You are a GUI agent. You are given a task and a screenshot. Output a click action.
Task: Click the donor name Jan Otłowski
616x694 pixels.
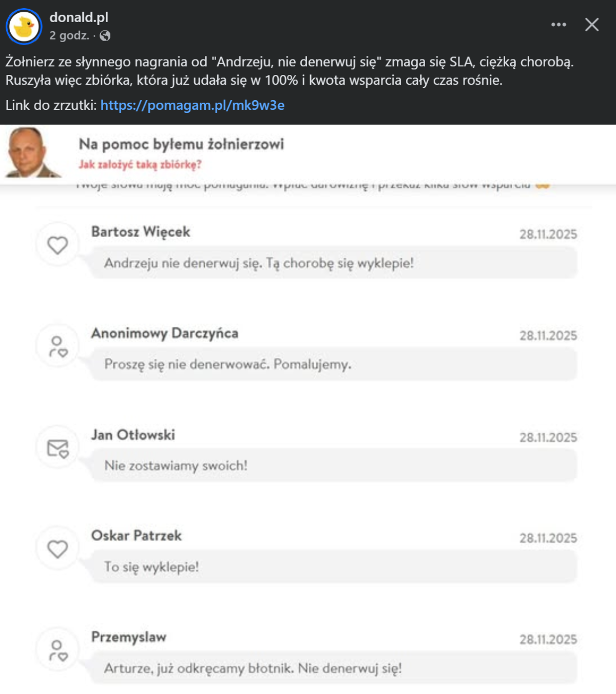133,435
